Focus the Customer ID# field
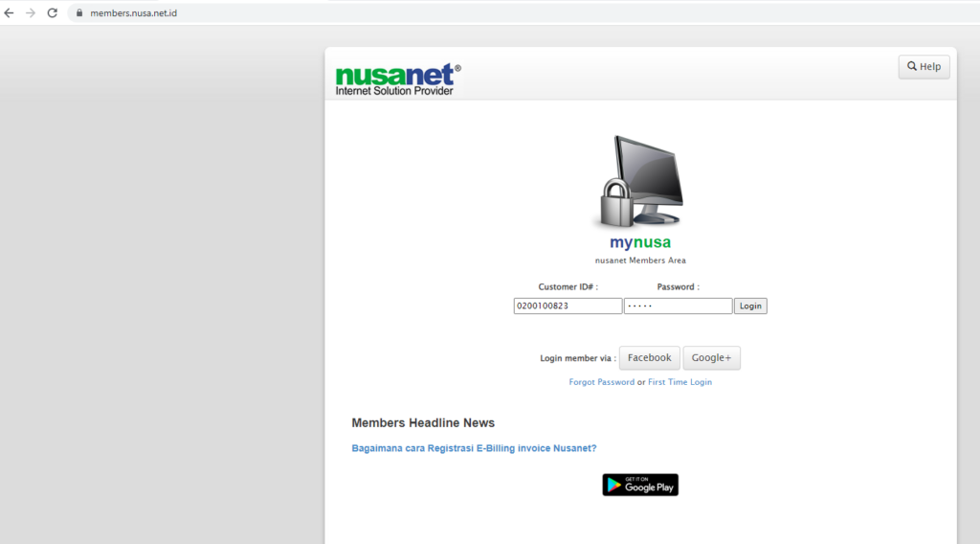980x544 pixels. [x=568, y=306]
